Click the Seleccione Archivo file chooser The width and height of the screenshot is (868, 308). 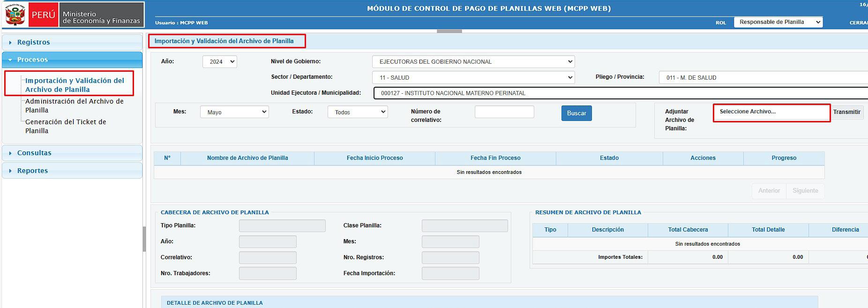(x=771, y=113)
